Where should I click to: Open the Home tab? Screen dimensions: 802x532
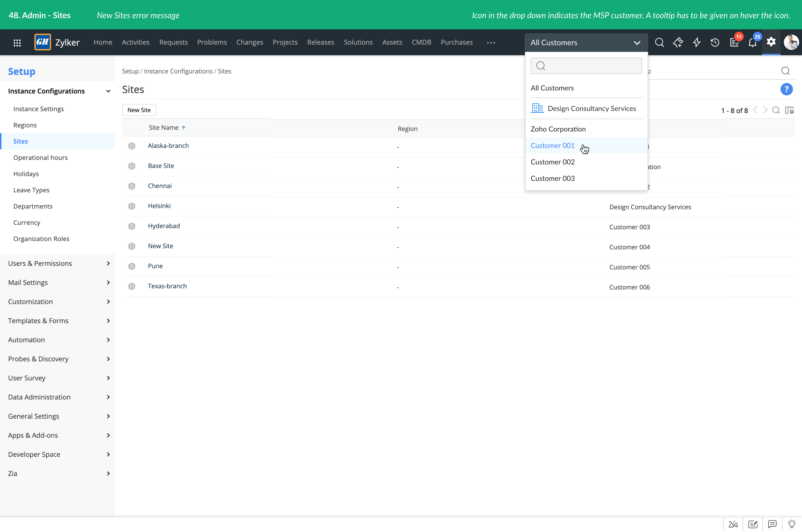click(103, 42)
